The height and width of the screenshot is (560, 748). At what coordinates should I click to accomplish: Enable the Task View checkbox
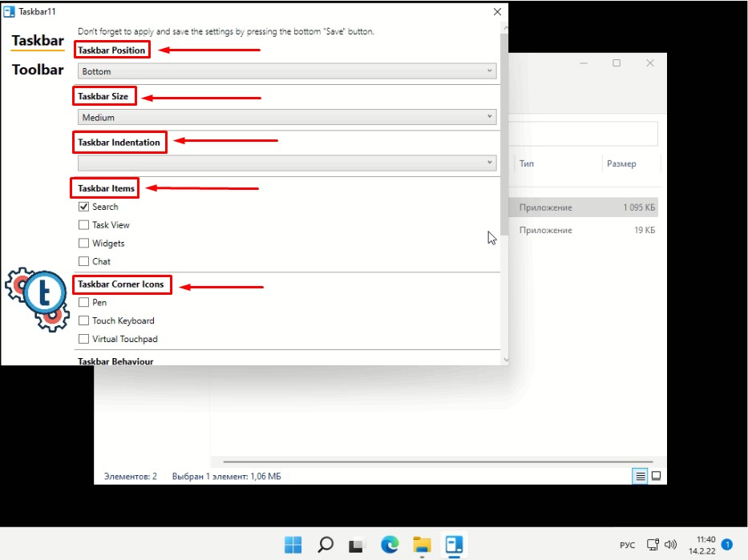click(x=84, y=225)
